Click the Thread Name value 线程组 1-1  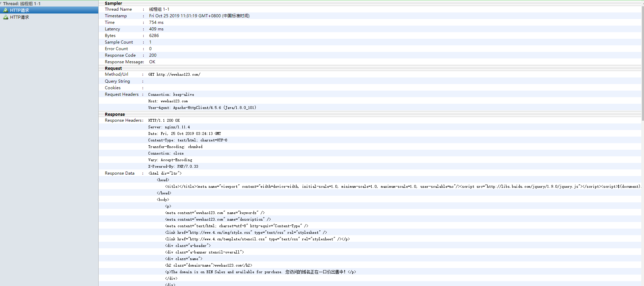tap(159, 9)
